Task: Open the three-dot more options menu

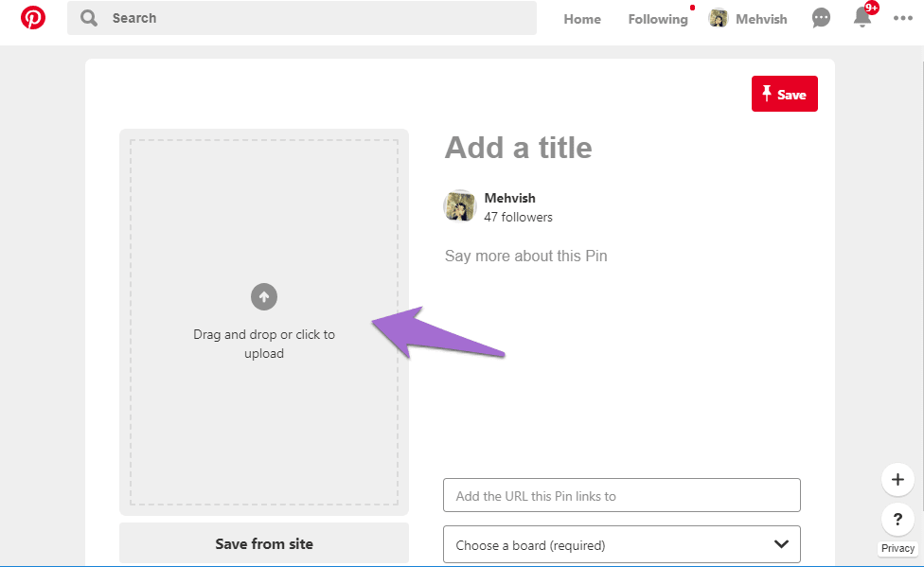Action: click(x=903, y=18)
